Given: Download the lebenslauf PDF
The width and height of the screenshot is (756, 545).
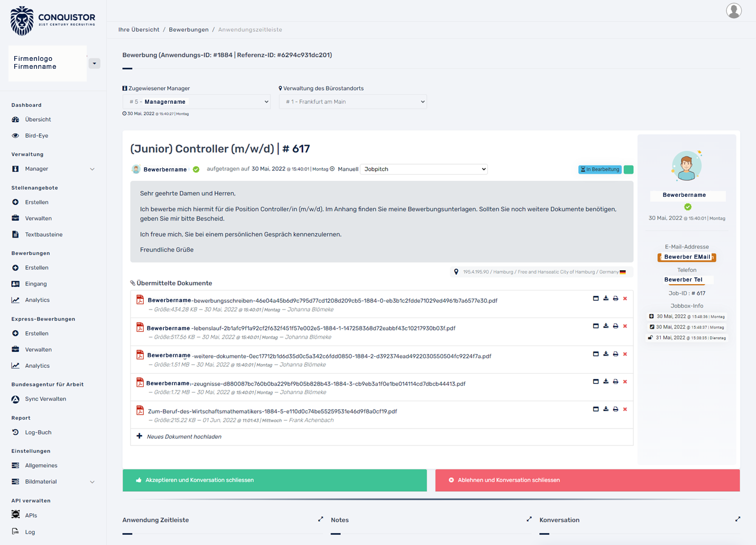Looking at the screenshot, I should [x=606, y=326].
